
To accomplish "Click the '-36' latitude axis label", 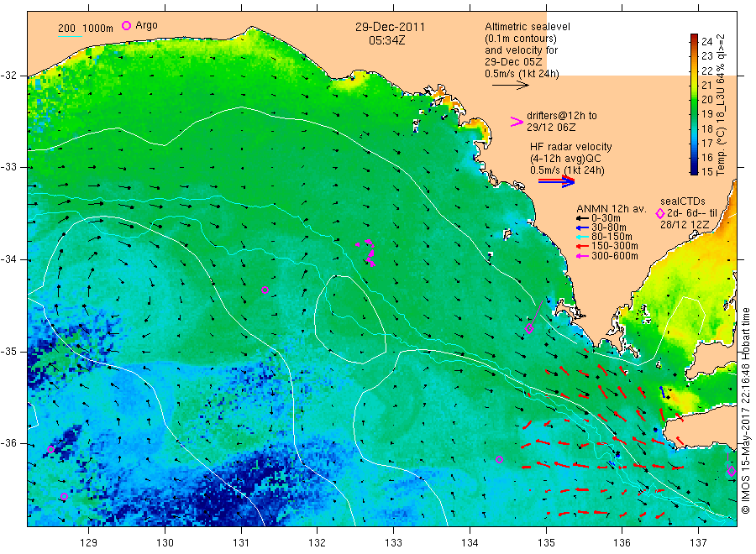I will click(8, 443).
